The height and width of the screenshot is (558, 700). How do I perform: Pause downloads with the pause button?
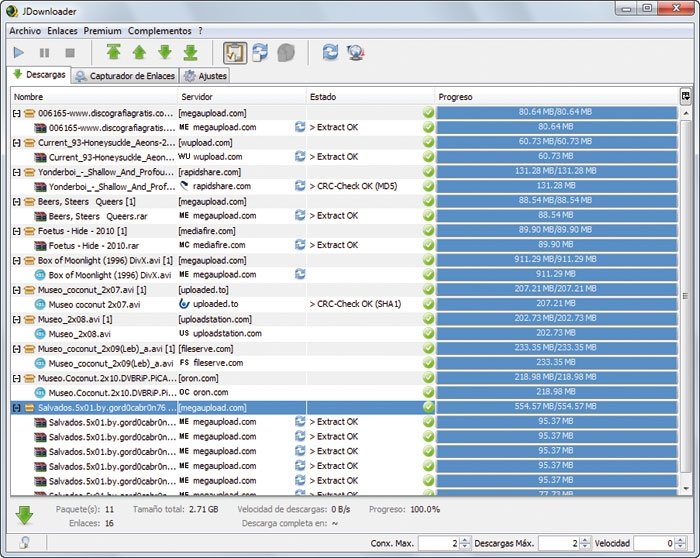(44, 53)
